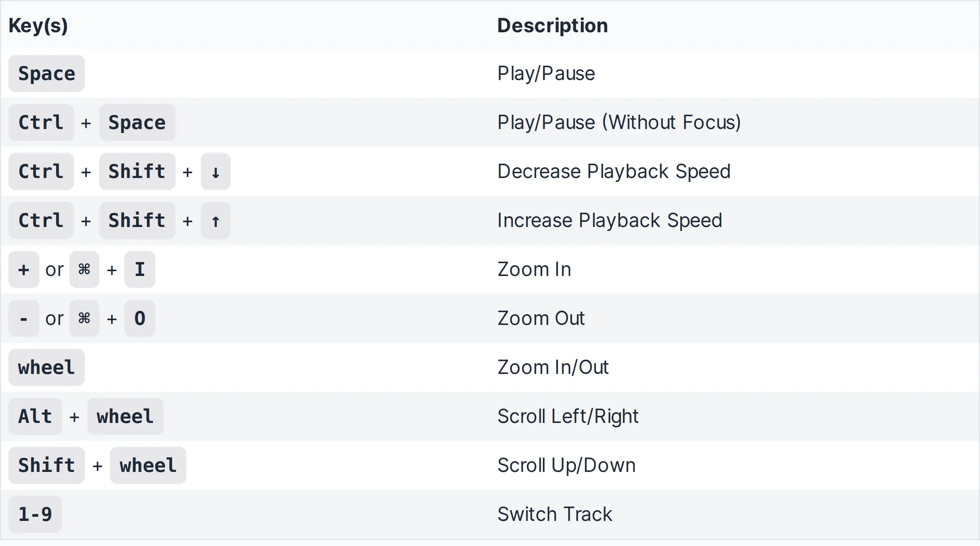Click the Decrease Playback Speed description
980x546 pixels.
[x=614, y=171]
